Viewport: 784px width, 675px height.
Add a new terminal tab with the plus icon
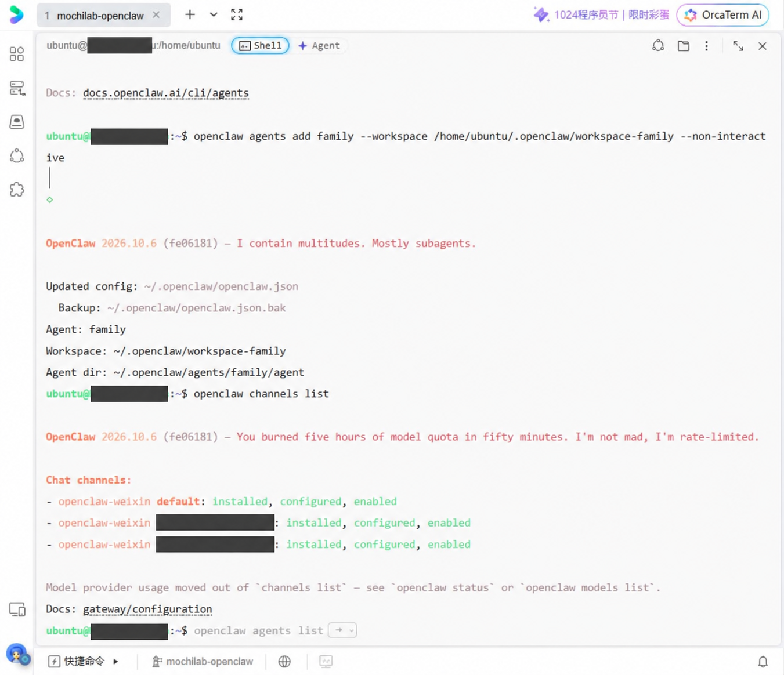(x=190, y=14)
